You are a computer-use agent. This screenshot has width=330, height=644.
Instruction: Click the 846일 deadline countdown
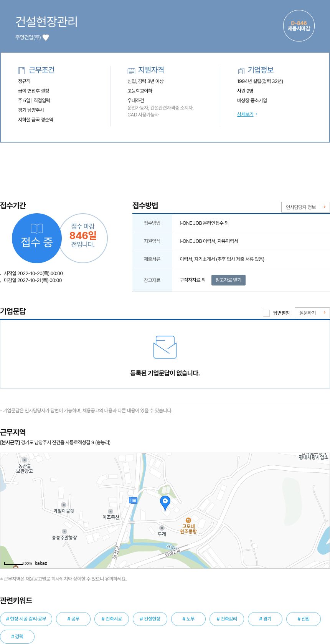click(83, 236)
